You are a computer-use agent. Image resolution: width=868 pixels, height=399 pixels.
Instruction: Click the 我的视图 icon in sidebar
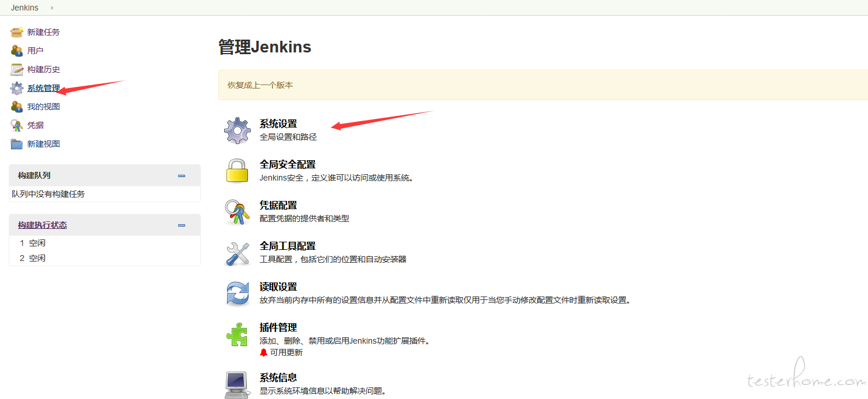16,107
